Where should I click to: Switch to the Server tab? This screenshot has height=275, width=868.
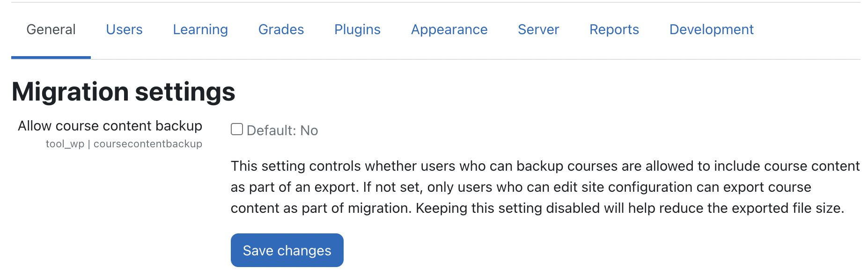point(538,29)
